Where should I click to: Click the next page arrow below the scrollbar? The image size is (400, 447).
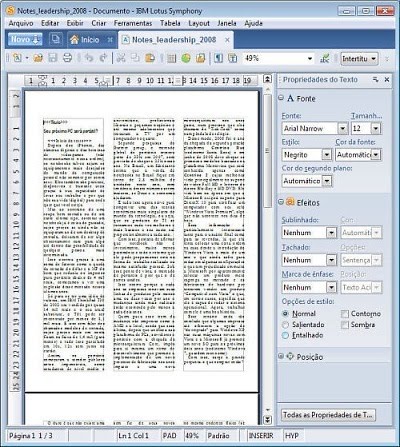point(267,420)
